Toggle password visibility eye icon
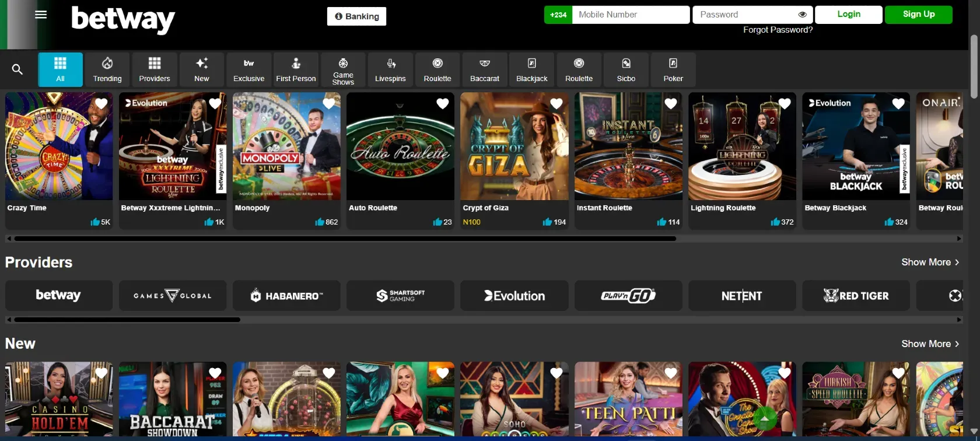The width and height of the screenshot is (980, 441). point(803,15)
